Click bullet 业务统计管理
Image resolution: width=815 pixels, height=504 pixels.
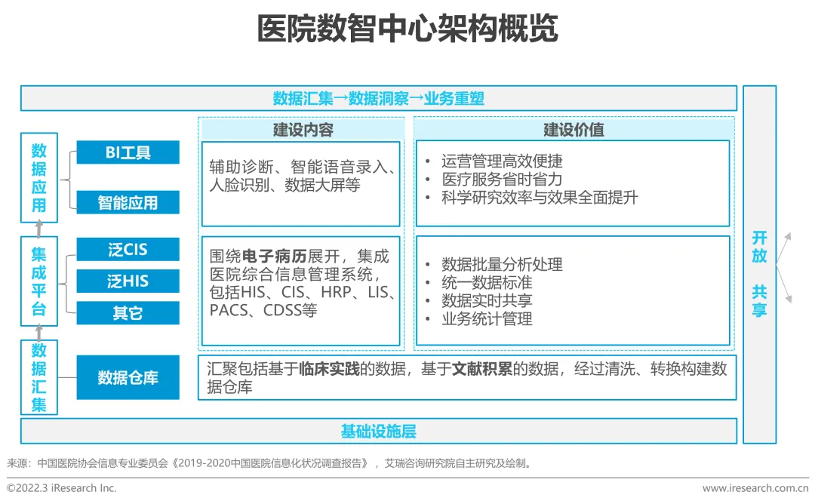click(487, 319)
